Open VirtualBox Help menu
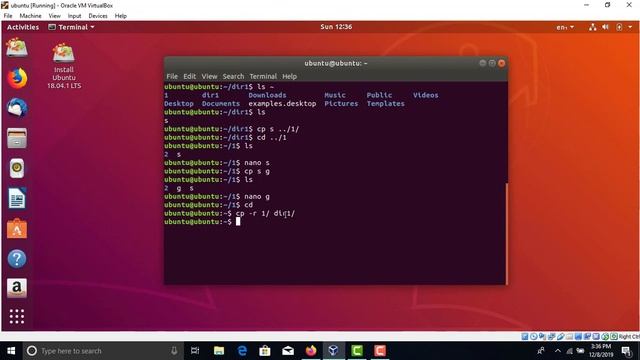This screenshot has height=360, width=640. (x=120, y=16)
